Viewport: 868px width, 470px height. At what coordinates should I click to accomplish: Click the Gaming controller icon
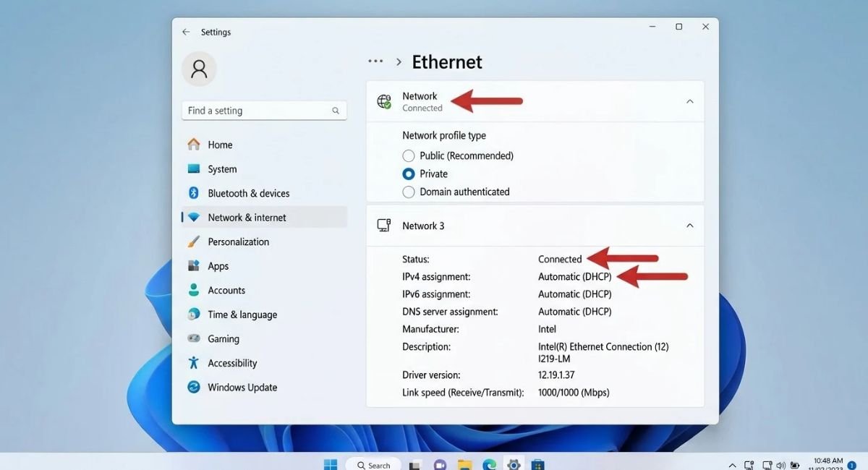[x=194, y=338]
